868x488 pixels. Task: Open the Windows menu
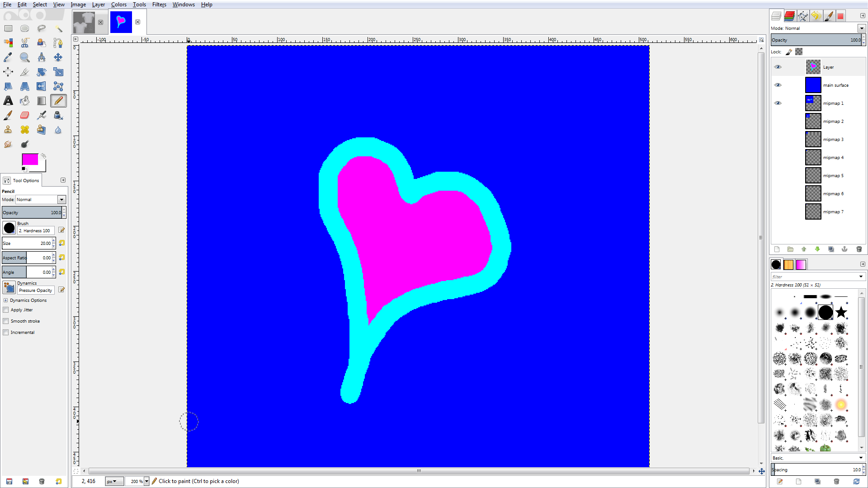click(x=184, y=5)
